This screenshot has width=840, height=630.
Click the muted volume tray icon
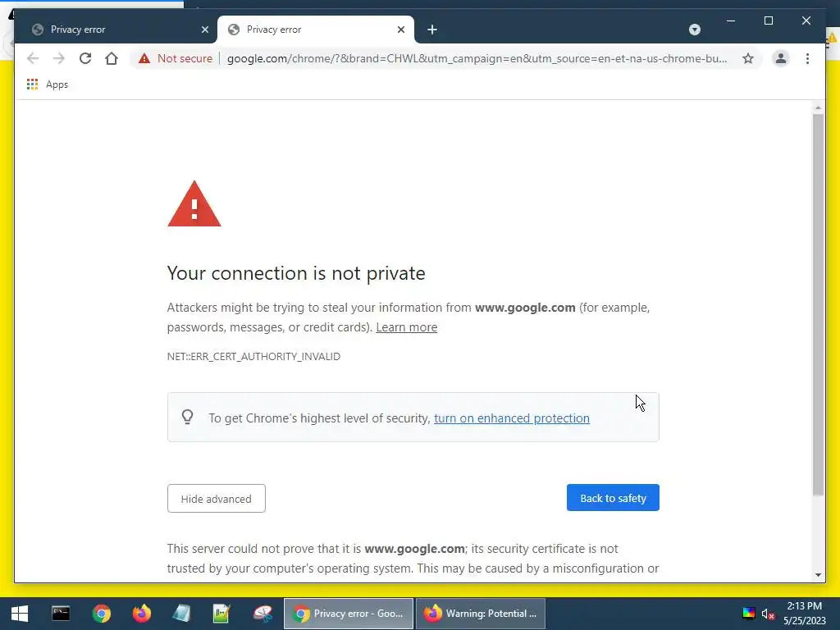click(768, 614)
